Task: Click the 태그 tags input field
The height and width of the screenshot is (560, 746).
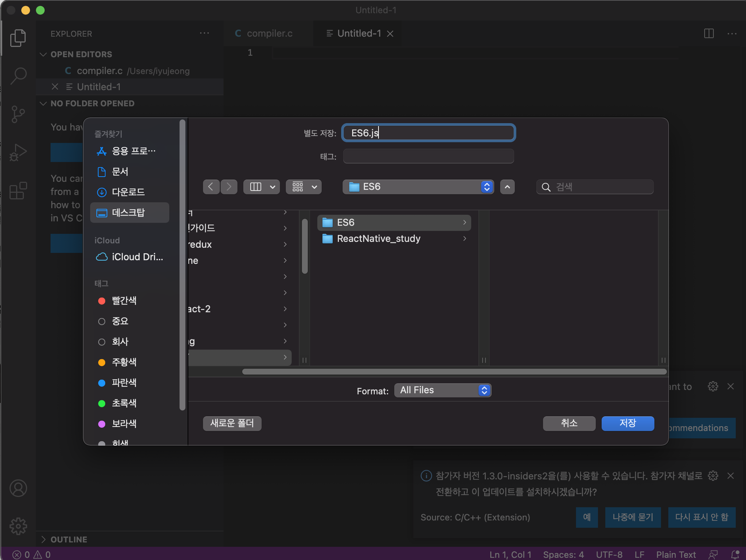Action: tap(428, 156)
